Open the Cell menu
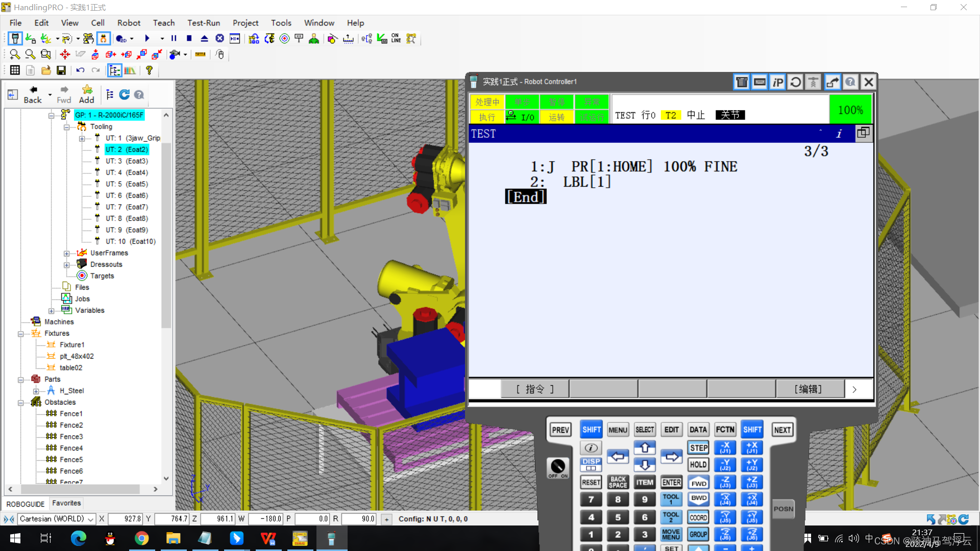Screen dimensions: 980x551 click(97, 23)
